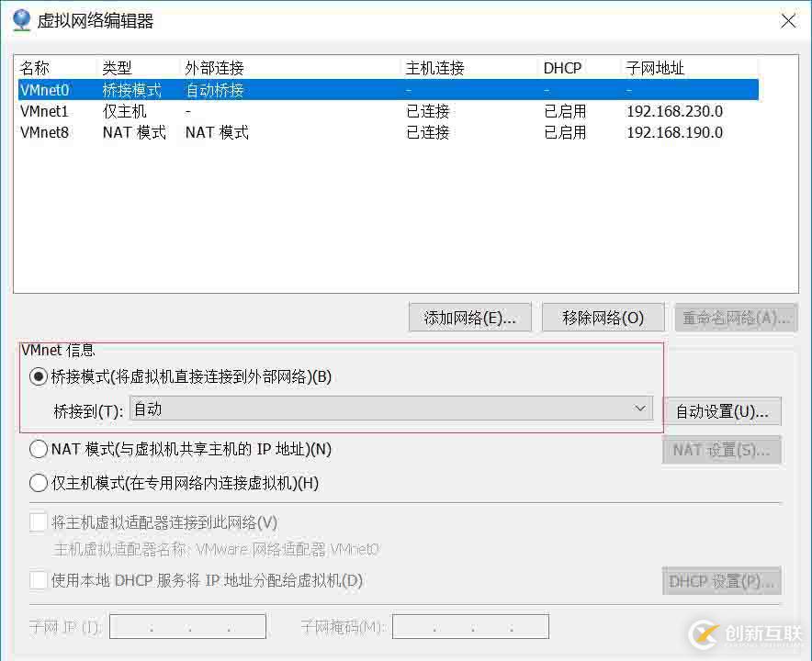Screen dimensions: 812x661
Task: Open the 自动设置(U) dialog
Action: [x=722, y=411]
